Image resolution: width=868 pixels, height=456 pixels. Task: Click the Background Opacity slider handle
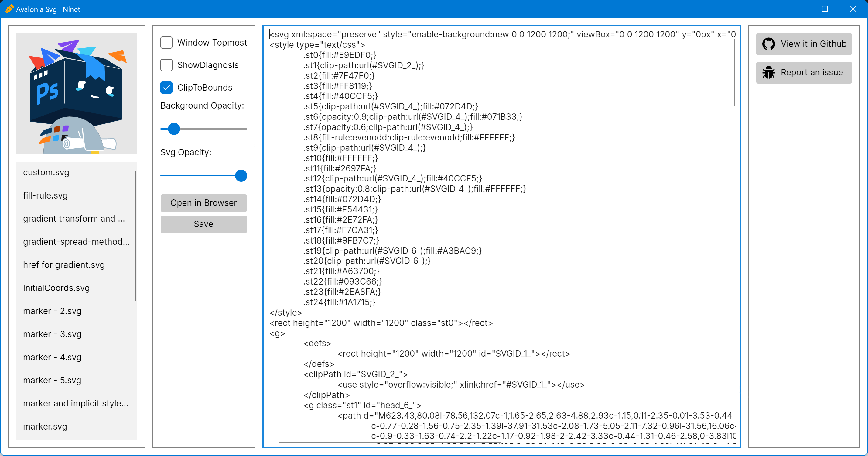[x=174, y=129]
